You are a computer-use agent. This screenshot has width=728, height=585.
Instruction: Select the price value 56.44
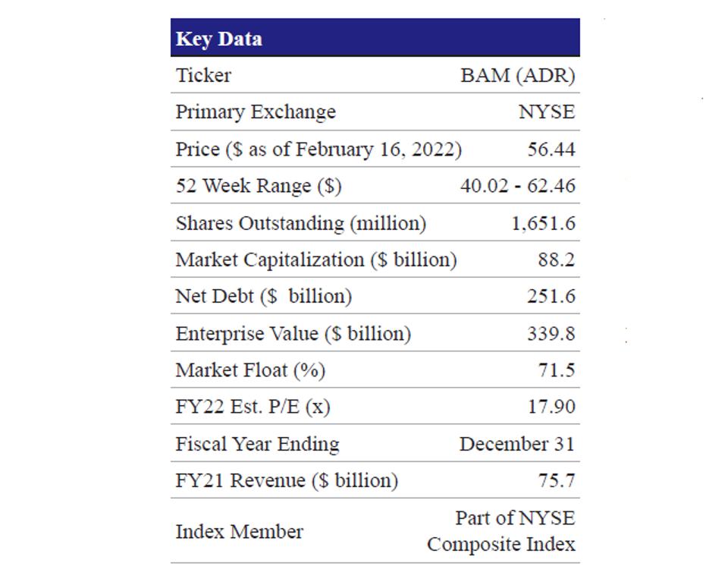pos(551,149)
